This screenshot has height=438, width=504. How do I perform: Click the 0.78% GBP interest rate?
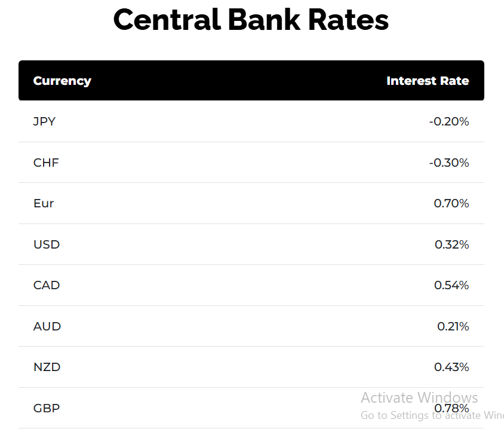click(451, 408)
